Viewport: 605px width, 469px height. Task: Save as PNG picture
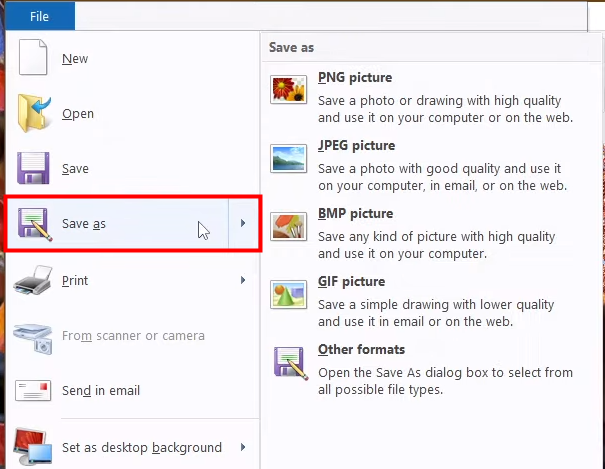pyautogui.click(x=431, y=97)
